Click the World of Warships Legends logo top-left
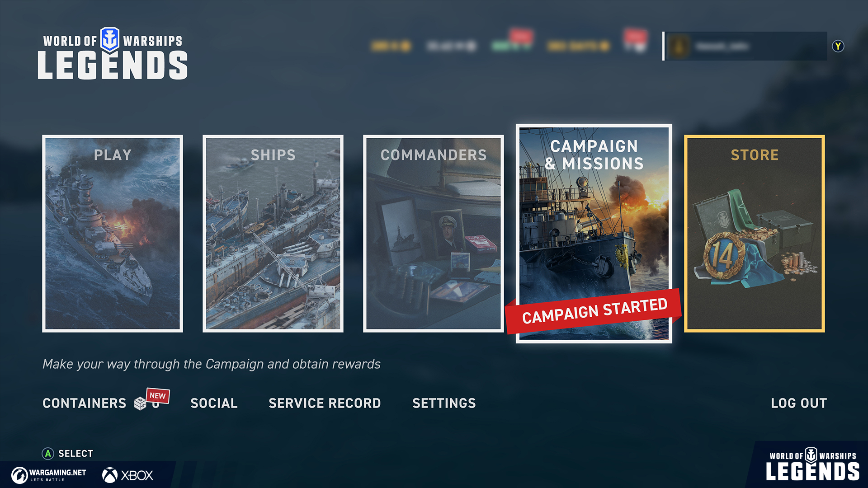Viewport: 868px width, 488px height. 113,53
